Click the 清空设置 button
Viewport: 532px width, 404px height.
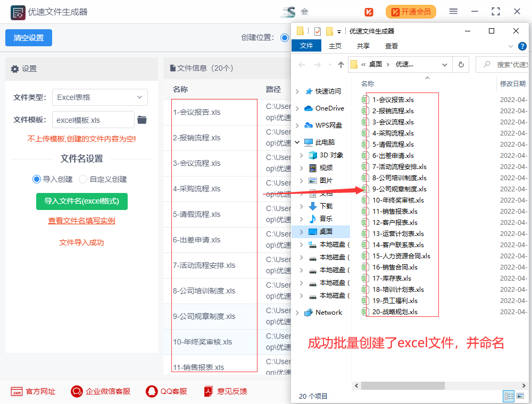pos(28,38)
